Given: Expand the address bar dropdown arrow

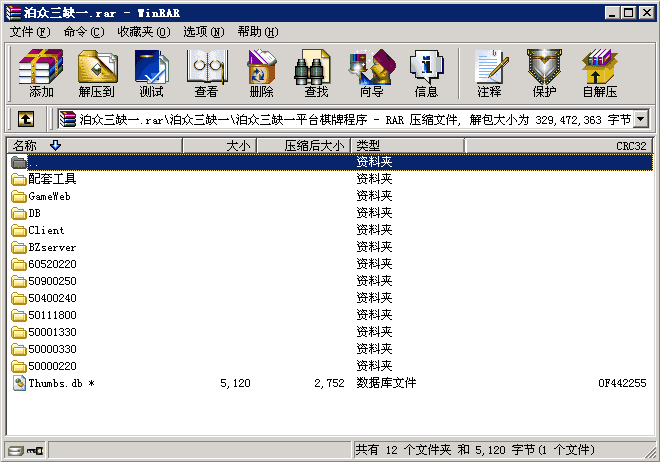Looking at the screenshot, I should click(640, 119).
